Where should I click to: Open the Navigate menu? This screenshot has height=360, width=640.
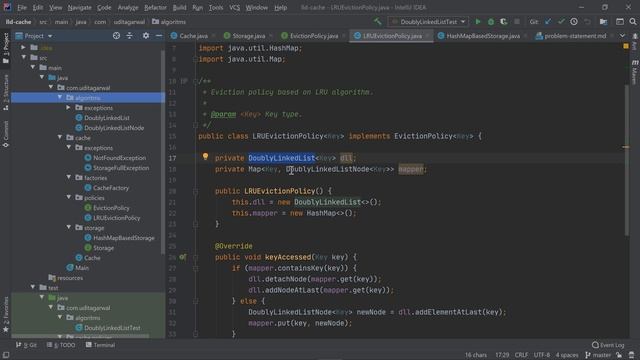[x=80, y=7]
